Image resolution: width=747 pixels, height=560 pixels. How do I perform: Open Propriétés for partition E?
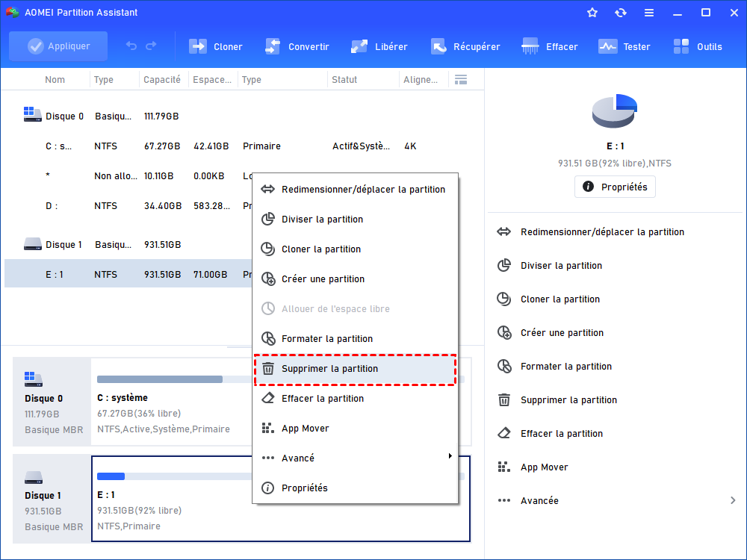pos(615,187)
